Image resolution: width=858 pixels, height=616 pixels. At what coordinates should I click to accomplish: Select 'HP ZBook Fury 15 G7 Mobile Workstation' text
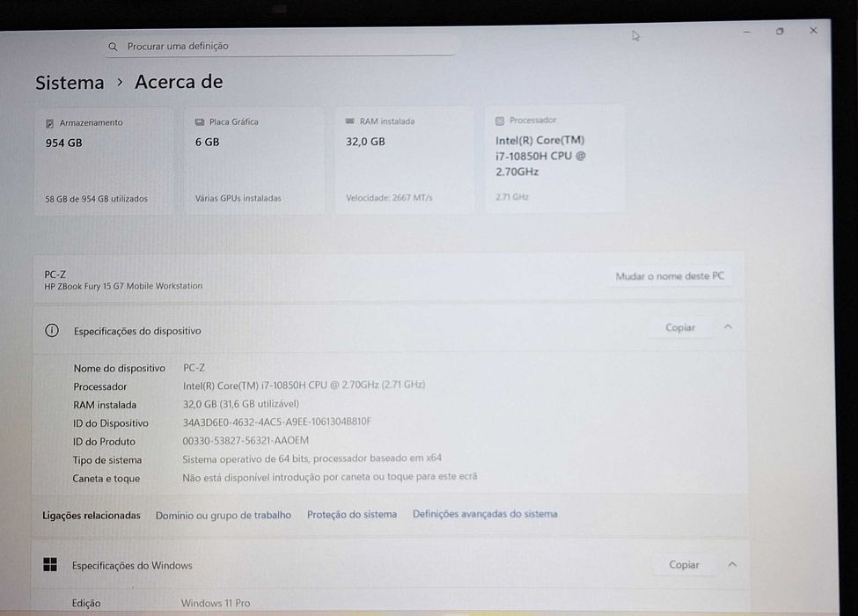tap(123, 286)
